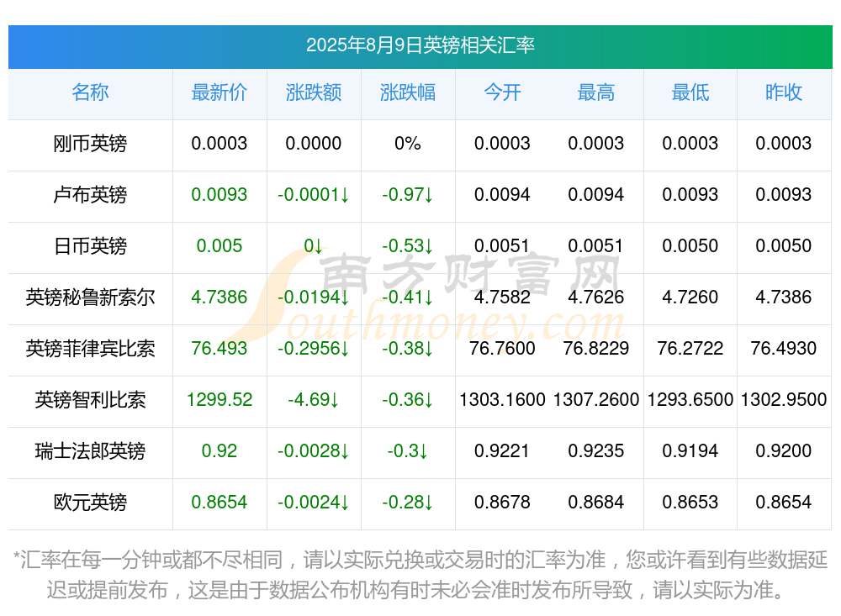Image resolution: width=841 pixels, height=616 pixels.
Task: Select the 涨跌额 column header
Action: click(x=314, y=92)
